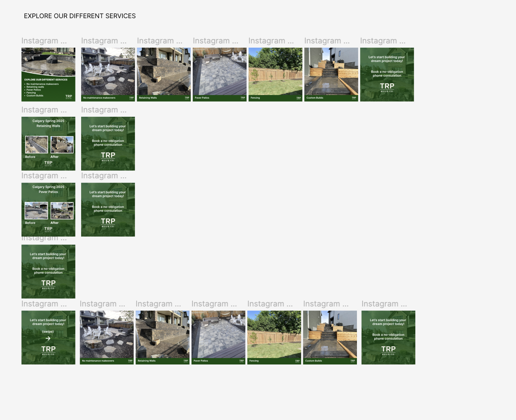Click the frame label above the swipe frame
The height and width of the screenshot is (420, 516).
tap(44, 304)
